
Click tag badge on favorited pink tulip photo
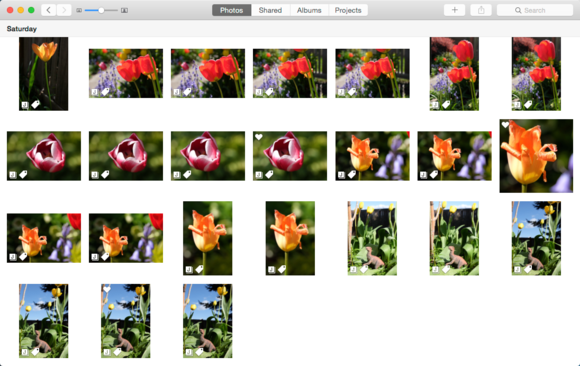[x=269, y=174]
